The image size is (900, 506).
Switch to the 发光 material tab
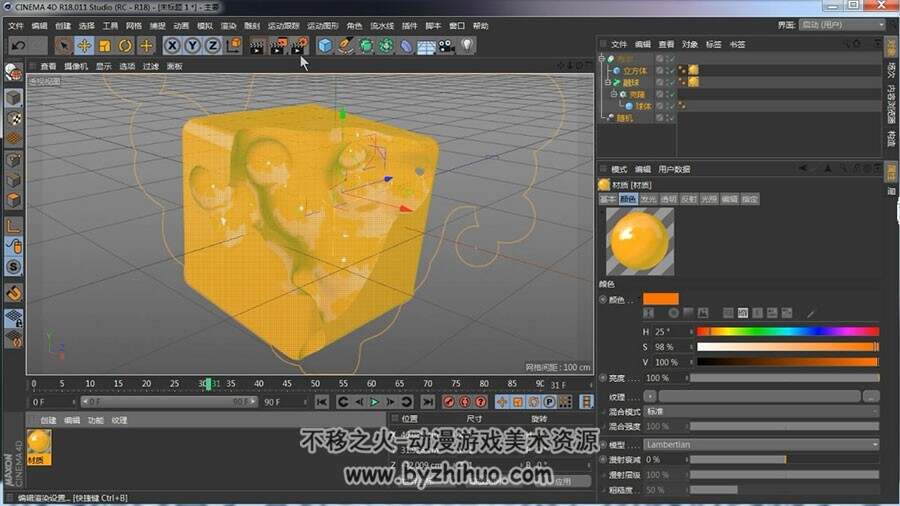648,199
